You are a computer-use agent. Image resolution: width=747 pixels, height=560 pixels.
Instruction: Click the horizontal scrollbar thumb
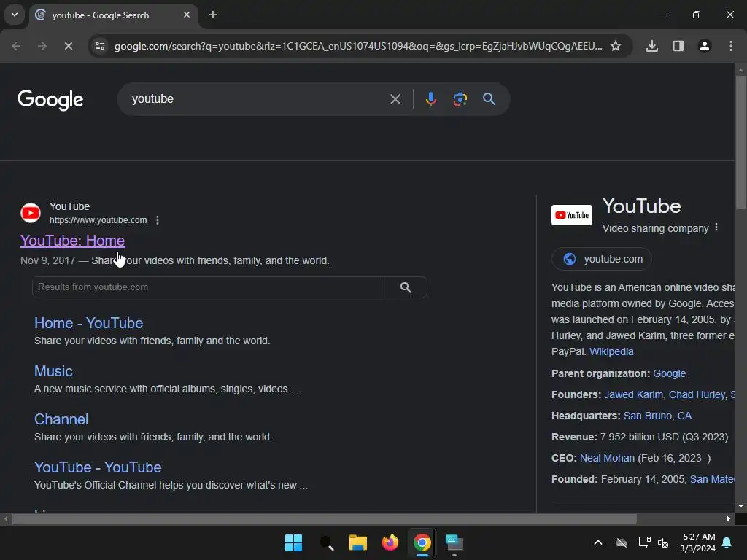(324, 518)
